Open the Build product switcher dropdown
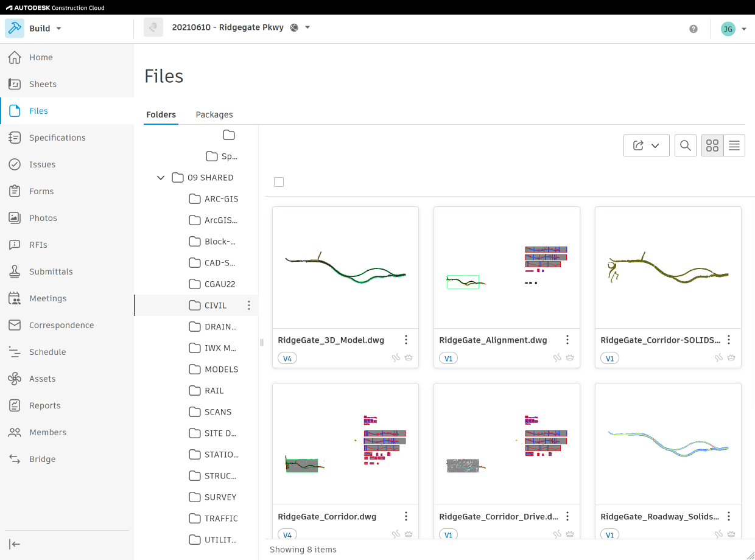This screenshot has width=755, height=560. pyautogui.click(x=34, y=29)
